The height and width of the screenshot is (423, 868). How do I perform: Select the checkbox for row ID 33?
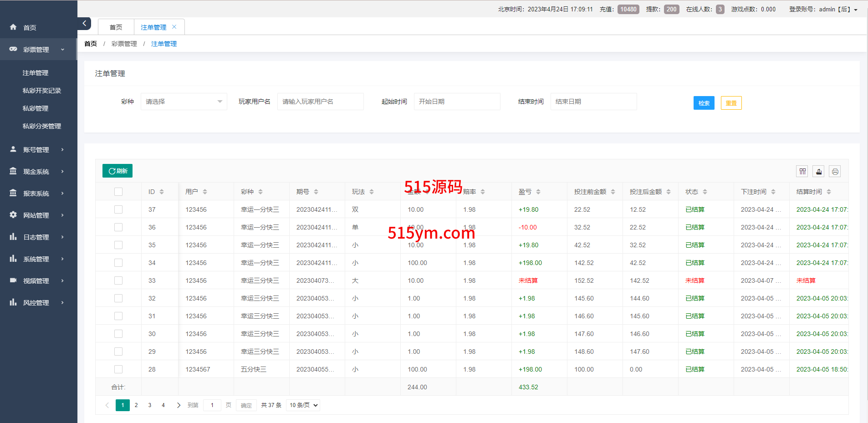point(118,280)
